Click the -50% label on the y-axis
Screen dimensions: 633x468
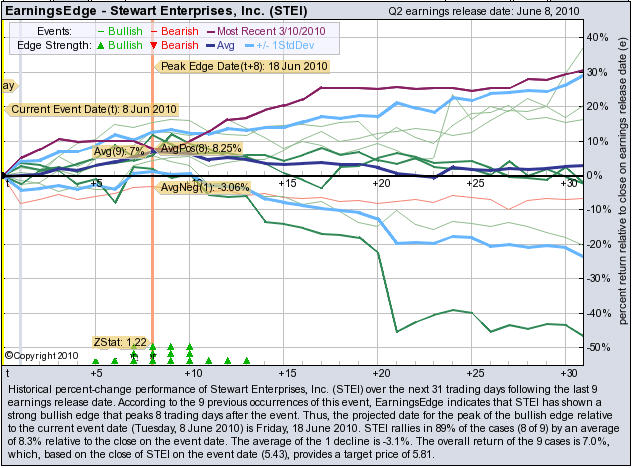(x=596, y=347)
